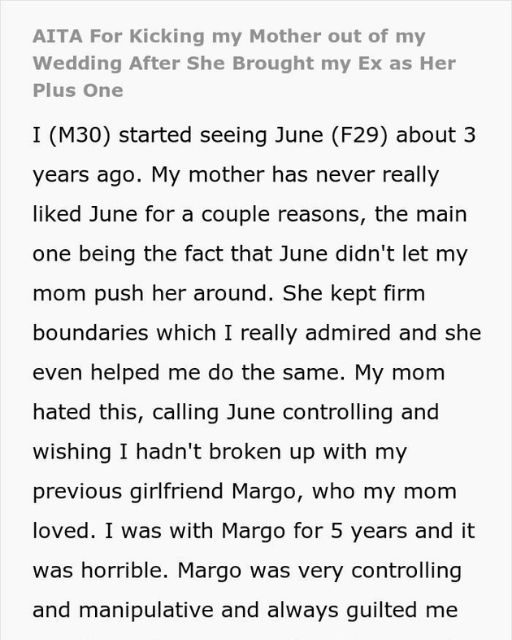Click the phrase "wishing I hadn't broken"
The height and width of the screenshot is (640, 512).
click(169, 451)
